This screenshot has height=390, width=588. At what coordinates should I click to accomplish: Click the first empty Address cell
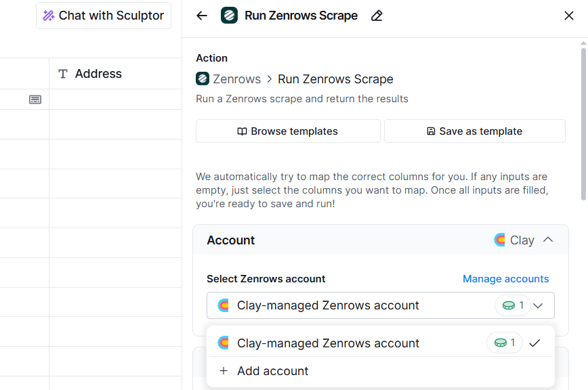115,100
